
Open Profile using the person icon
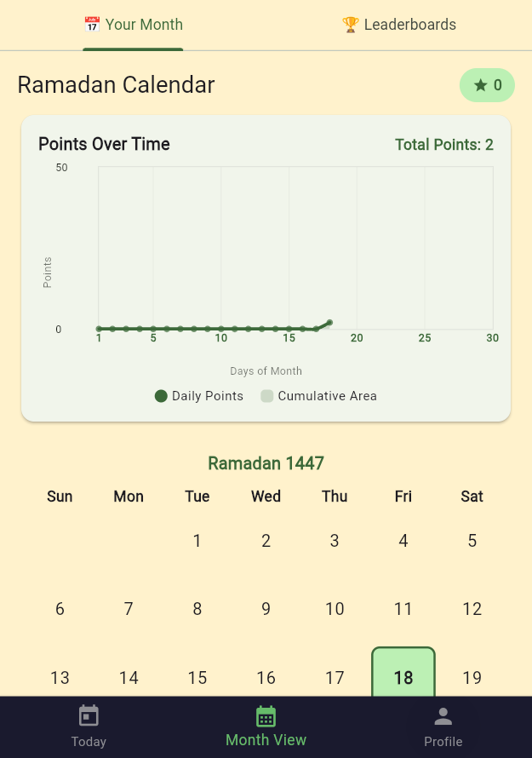[x=443, y=715]
